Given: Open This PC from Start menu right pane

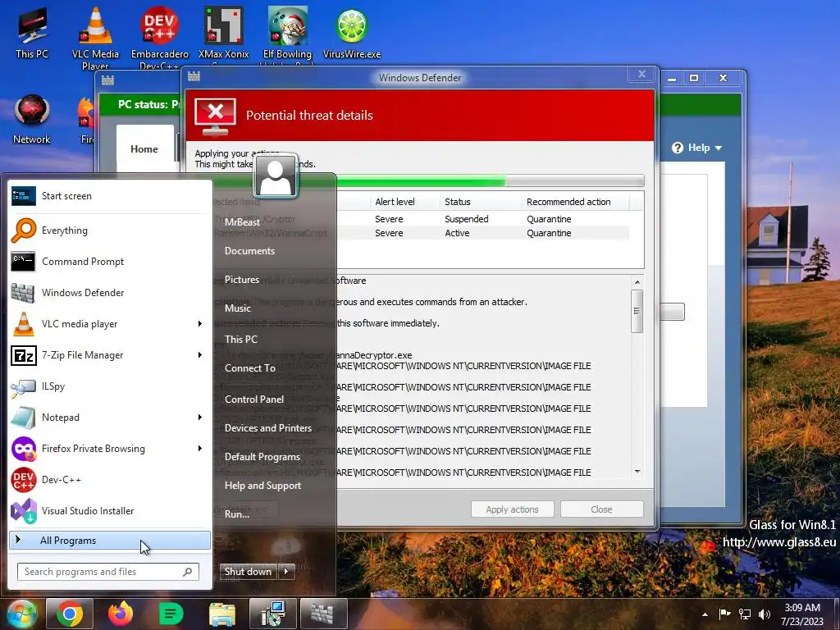Looking at the screenshot, I should [241, 339].
